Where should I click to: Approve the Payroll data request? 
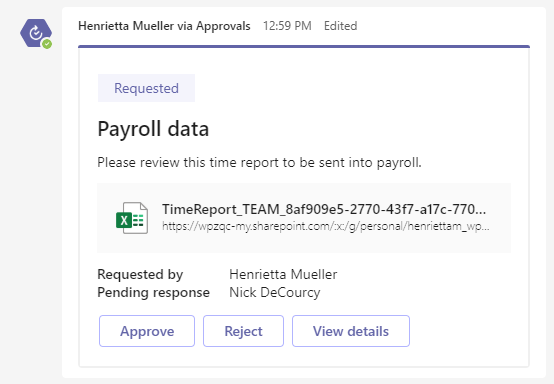147,331
